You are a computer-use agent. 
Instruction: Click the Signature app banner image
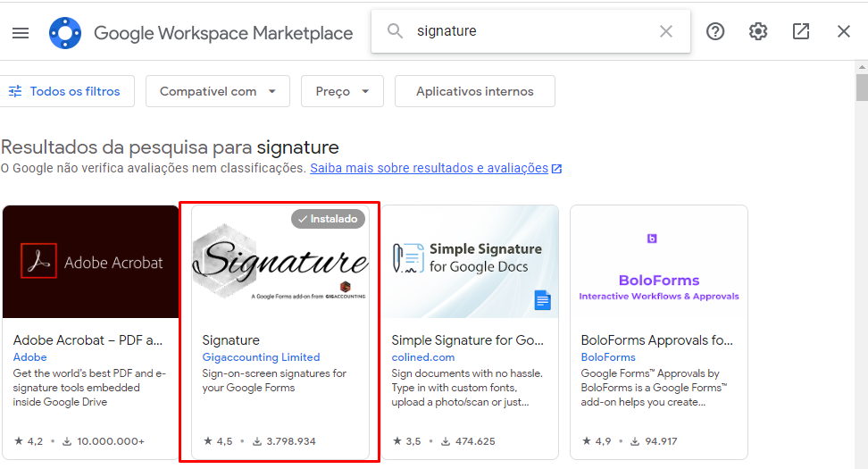[x=280, y=262]
